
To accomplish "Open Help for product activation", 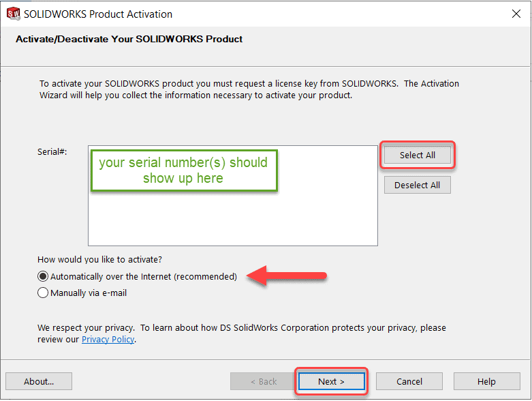I will [486, 381].
